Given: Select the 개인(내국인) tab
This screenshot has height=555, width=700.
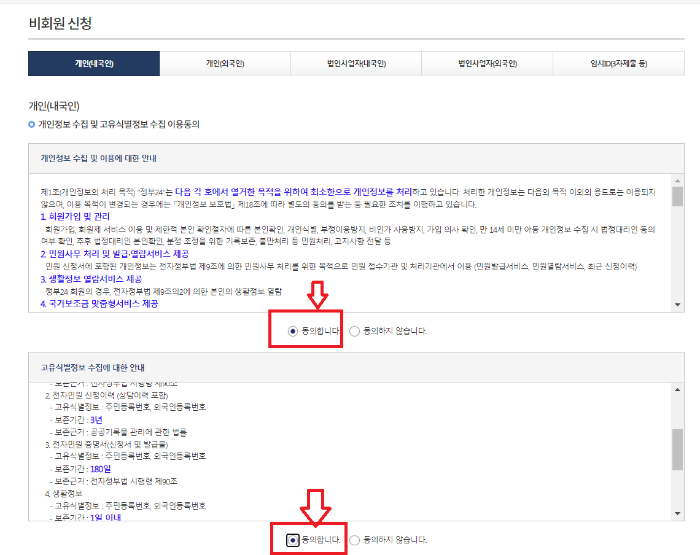Looking at the screenshot, I should [94, 63].
